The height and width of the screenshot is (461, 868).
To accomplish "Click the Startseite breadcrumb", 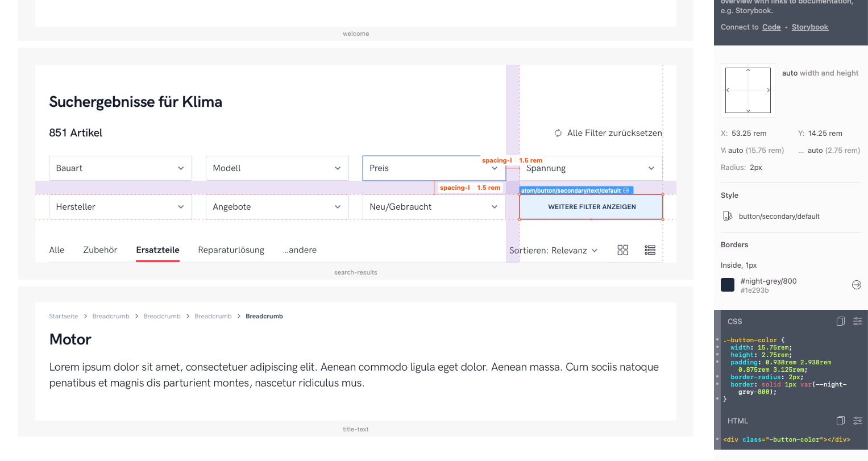I will pyautogui.click(x=64, y=316).
